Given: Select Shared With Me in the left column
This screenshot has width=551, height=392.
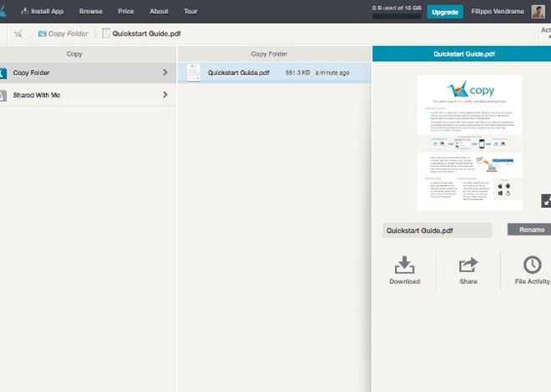Looking at the screenshot, I should click(x=88, y=95).
